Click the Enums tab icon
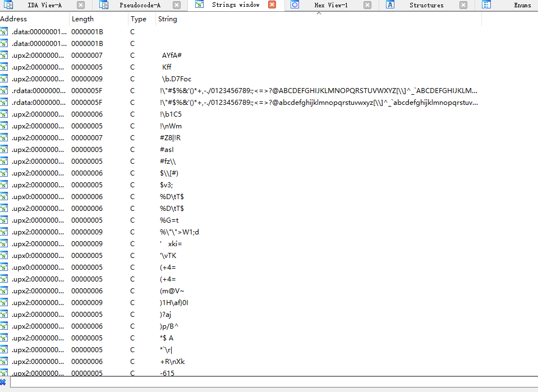Image resolution: width=538 pixels, height=392 pixels. (x=486, y=5)
